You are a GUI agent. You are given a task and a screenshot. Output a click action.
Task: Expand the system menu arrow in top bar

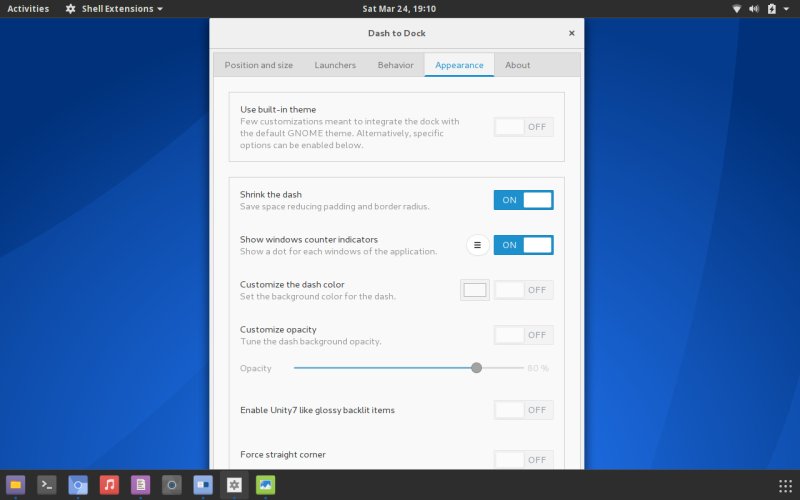point(786,9)
